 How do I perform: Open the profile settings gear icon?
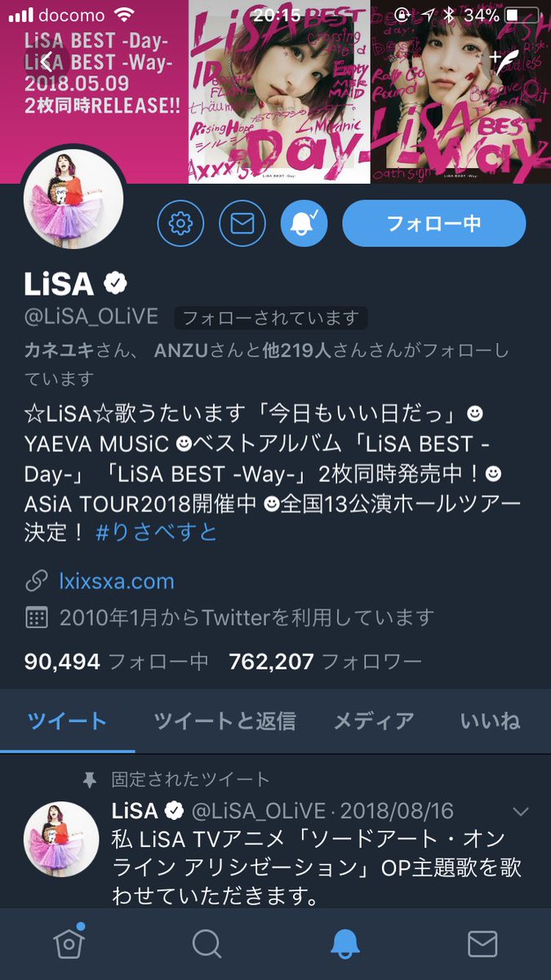coord(180,223)
